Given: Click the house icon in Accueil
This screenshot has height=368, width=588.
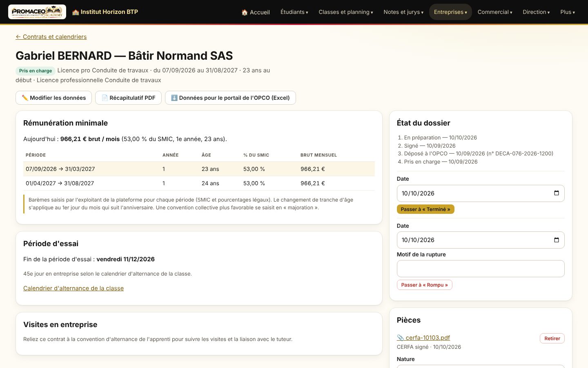Looking at the screenshot, I should 245,12.
